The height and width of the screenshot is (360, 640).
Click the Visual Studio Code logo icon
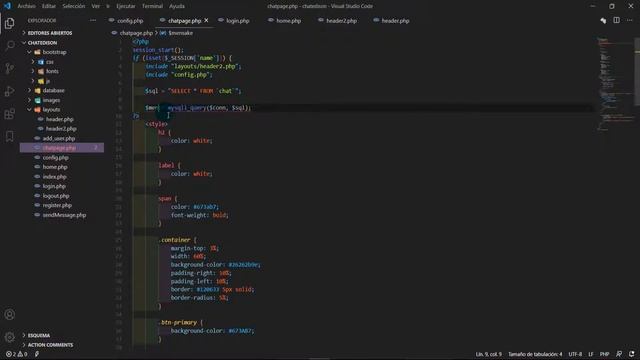tap(7, 6)
